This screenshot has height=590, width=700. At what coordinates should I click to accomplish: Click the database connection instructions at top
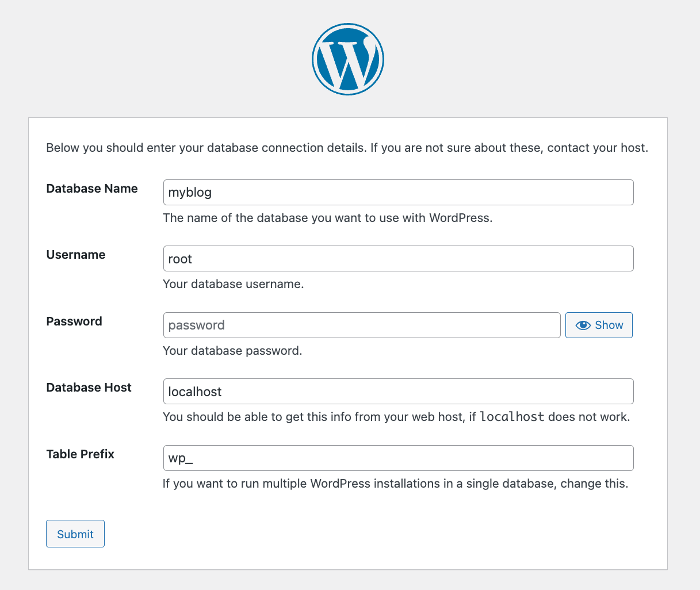347,148
